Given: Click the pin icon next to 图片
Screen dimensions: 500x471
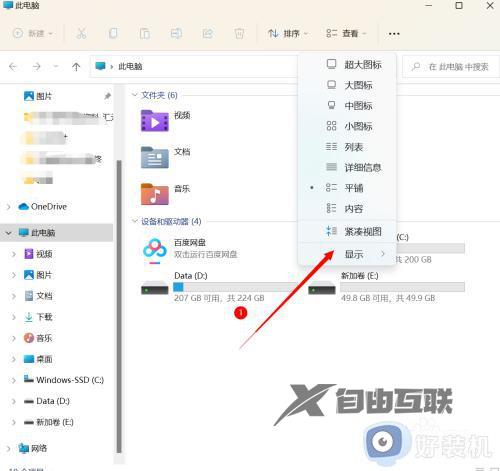Looking at the screenshot, I should [x=107, y=96].
